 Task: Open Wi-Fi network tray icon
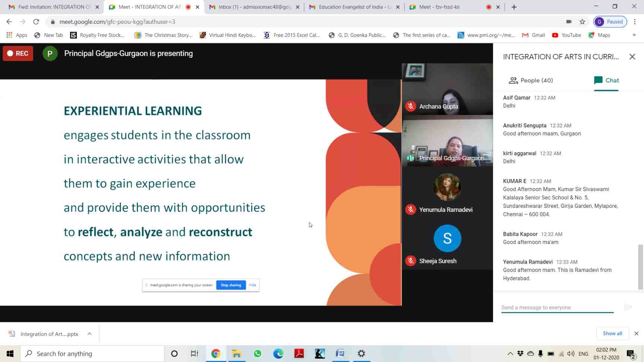click(x=561, y=354)
